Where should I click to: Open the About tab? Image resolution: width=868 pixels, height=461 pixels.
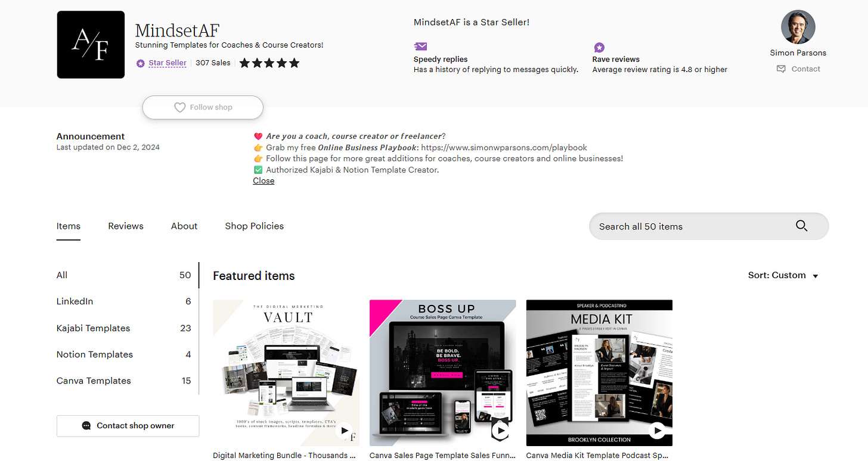[184, 226]
